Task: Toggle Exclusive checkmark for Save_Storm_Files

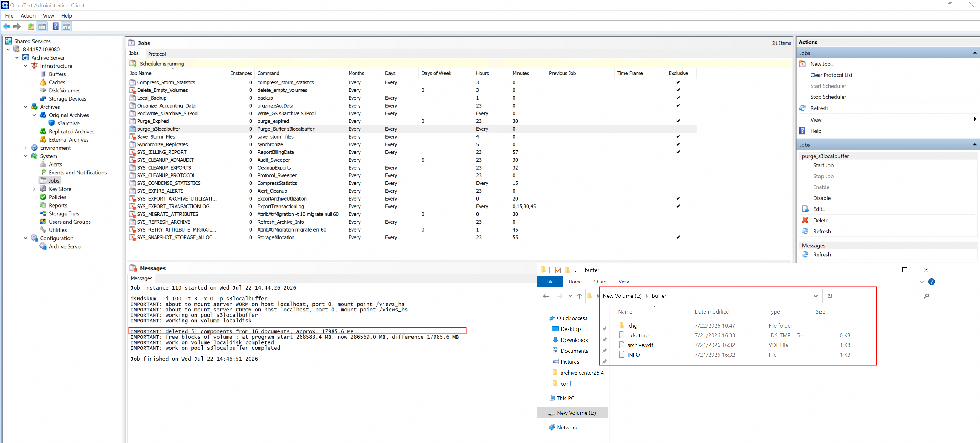Action: pyautogui.click(x=678, y=137)
